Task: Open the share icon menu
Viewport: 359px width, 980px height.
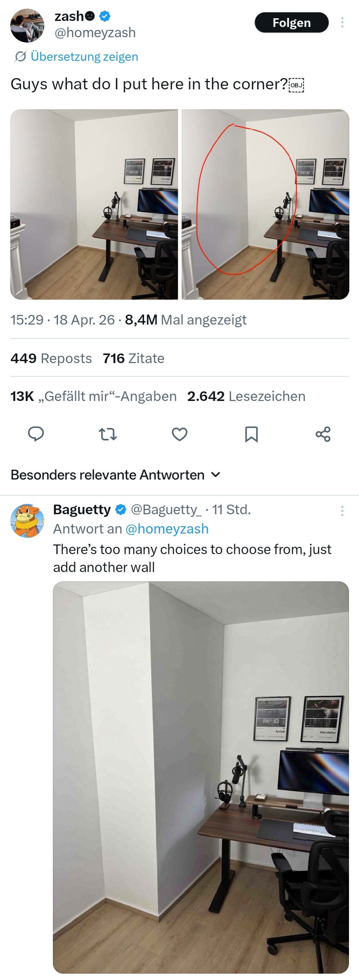Action: coord(323,434)
